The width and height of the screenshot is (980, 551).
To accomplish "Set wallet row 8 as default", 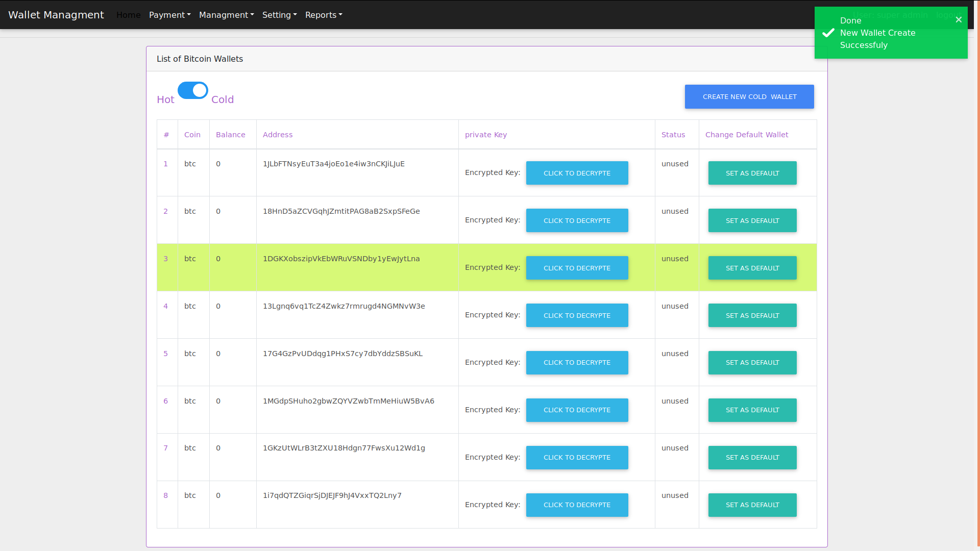I will click(x=752, y=505).
